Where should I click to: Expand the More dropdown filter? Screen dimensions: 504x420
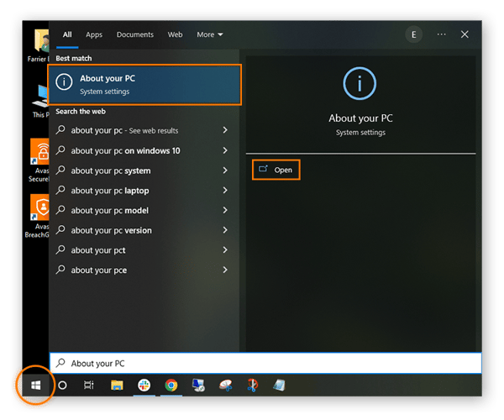point(210,34)
